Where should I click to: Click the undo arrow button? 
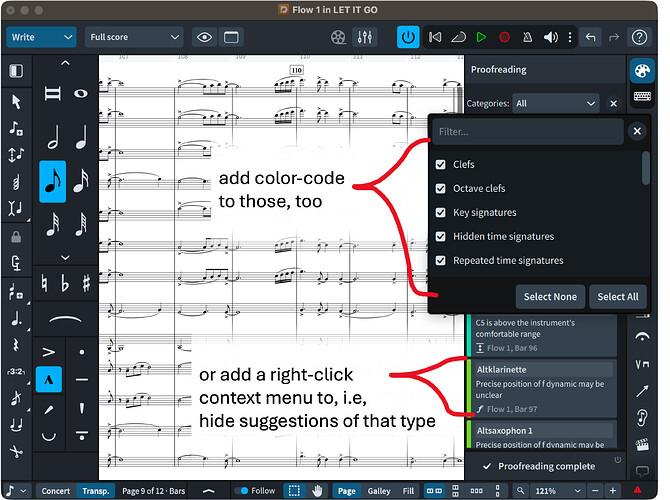click(x=591, y=38)
